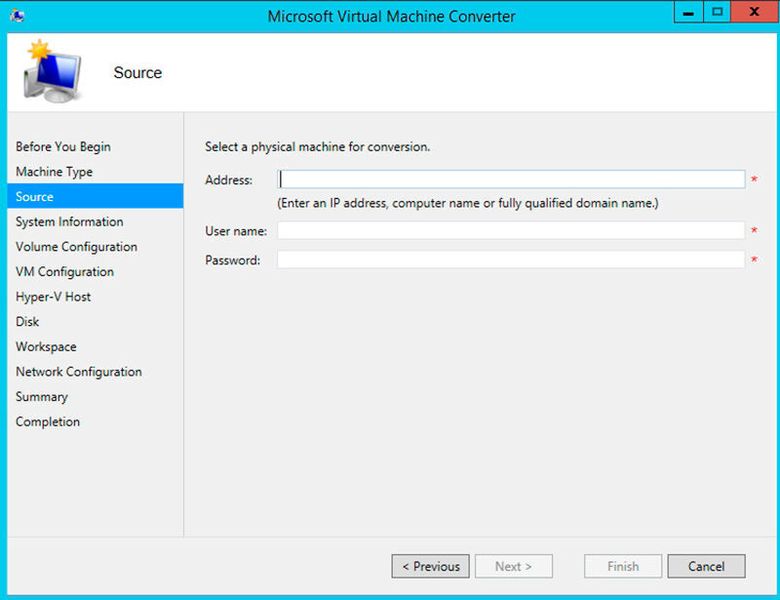This screenshot has height=600, width=780.
Task: Go back with the Previous button
Action: (x=430, y=566)
